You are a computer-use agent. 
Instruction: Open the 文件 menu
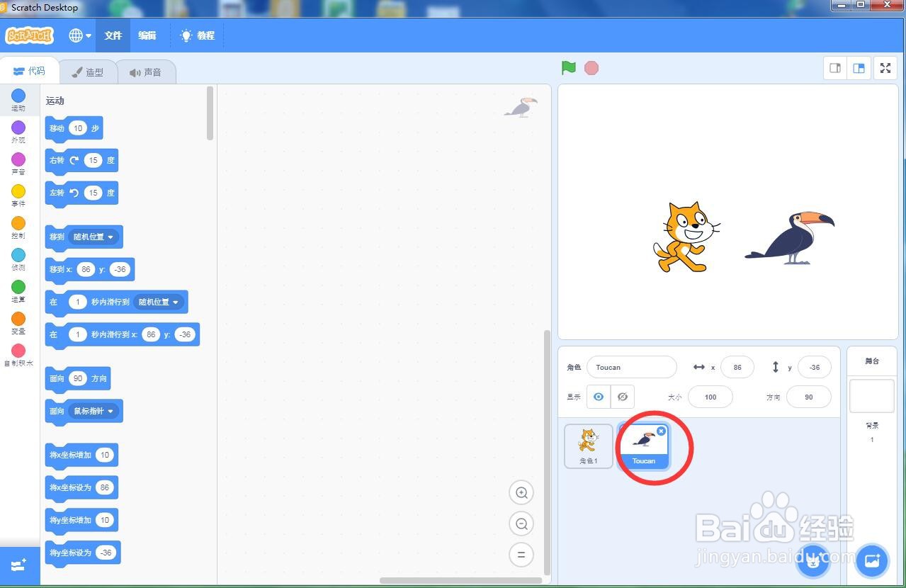[x=113, y=35]
